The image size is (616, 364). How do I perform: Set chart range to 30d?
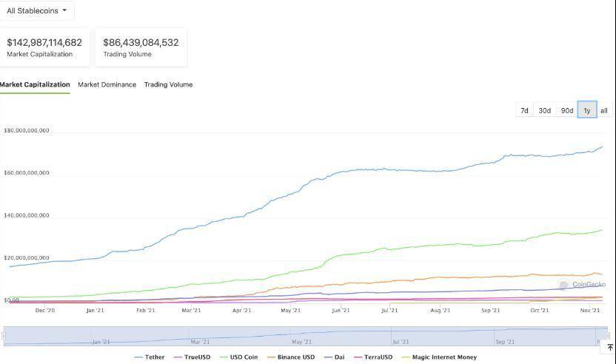[544, 110]
